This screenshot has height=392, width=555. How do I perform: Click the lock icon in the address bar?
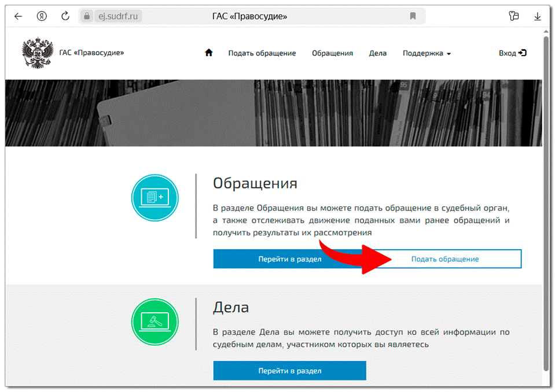coord(87,16)
